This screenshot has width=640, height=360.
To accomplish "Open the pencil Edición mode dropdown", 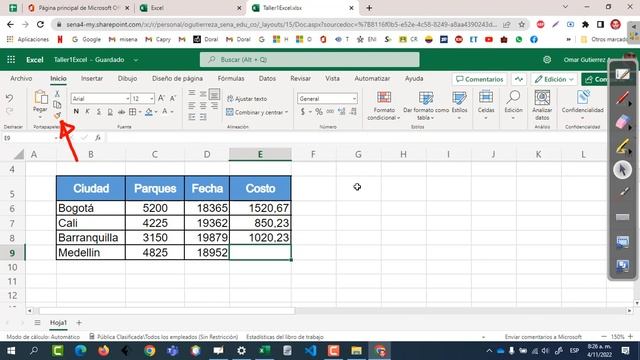I will click(555, 79).
